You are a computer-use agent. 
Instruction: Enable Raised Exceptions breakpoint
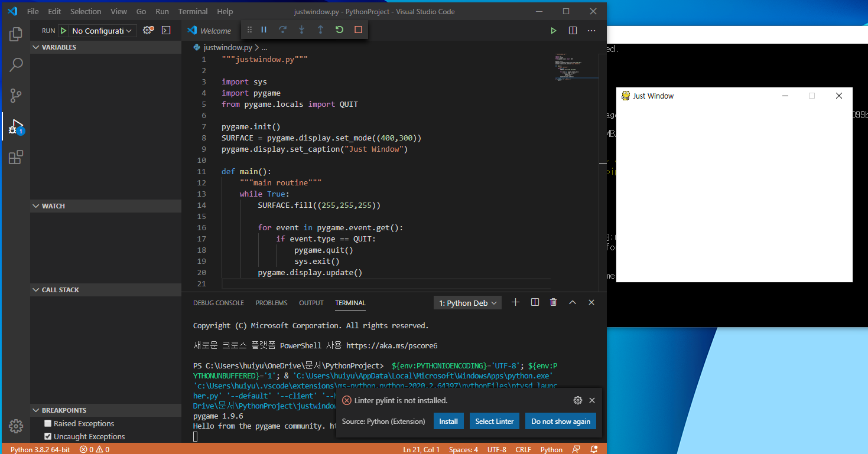click(48, 423)
